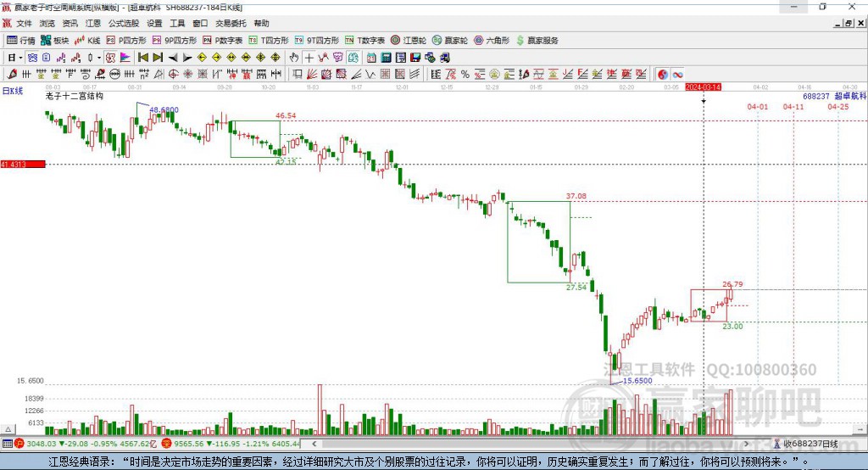Open the 六角形 tool
The image size is (868, 470).
492,41
